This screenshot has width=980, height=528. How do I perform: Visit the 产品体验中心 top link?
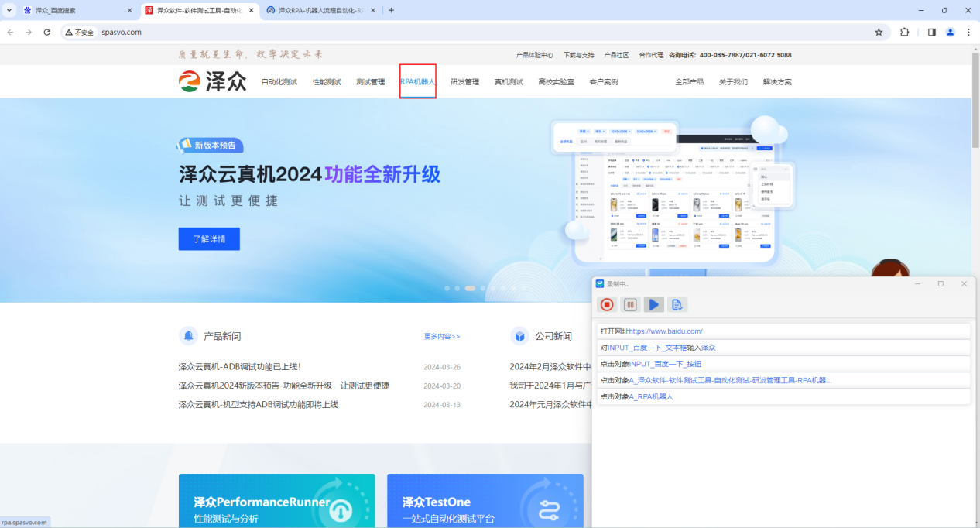click(535, 55)
